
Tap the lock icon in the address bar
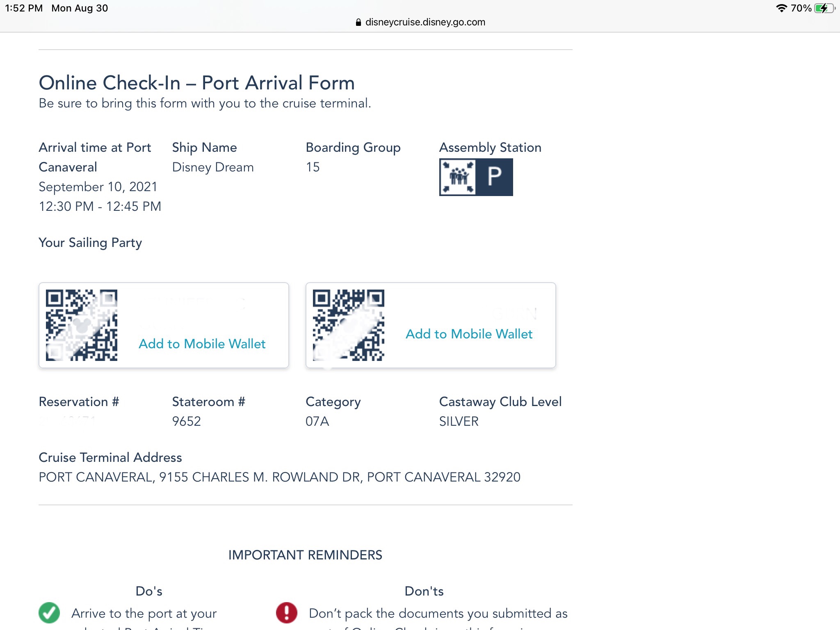pyautogui.click(x=358, y=23)
